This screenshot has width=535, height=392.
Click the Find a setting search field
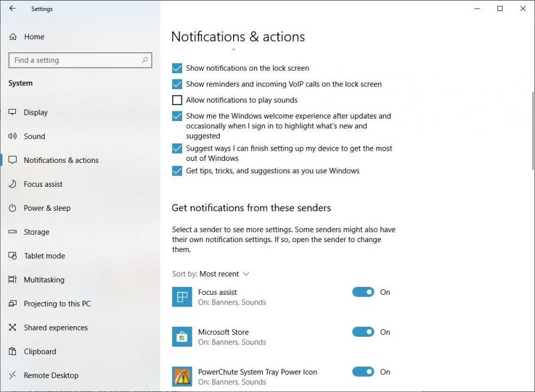tap(80, 60)
